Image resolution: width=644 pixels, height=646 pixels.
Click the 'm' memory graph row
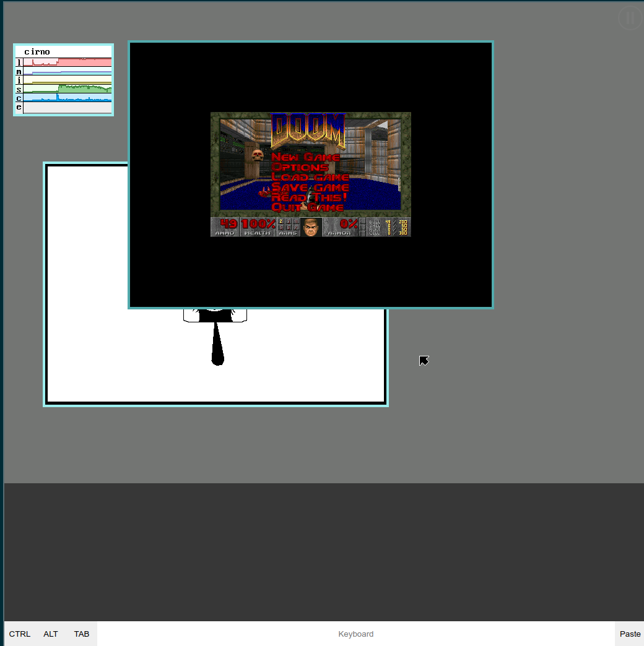[64, 71]
